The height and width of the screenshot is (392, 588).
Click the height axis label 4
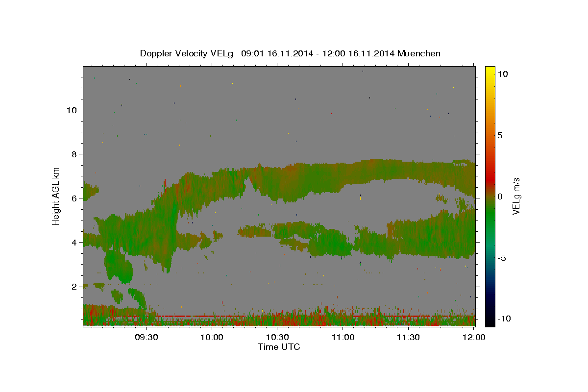click(75, 243)
